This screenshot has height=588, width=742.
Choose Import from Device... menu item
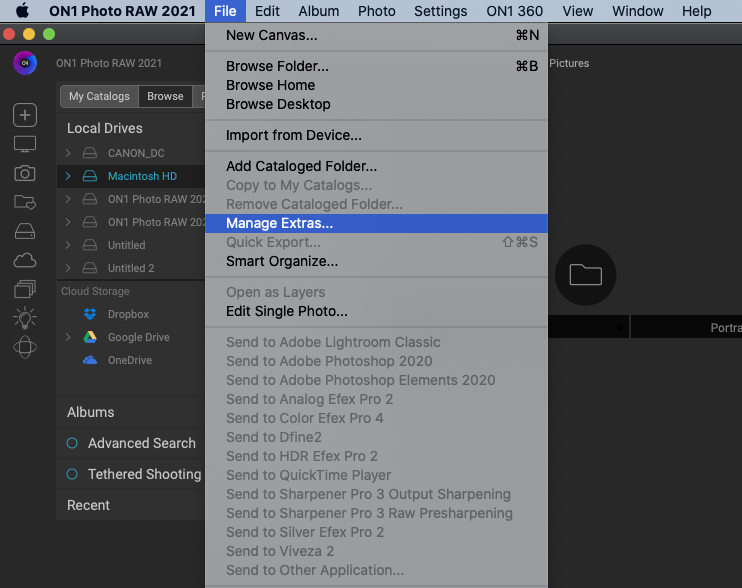coord(377,135)
